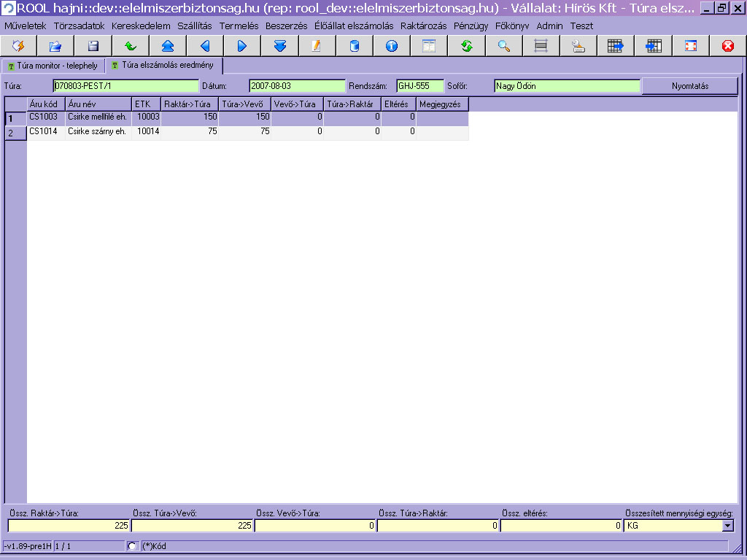The width and height of the screenshot is (747, 560).
Task: Toggle the (*)Kód radio button
Action: (x=132, y=545)
